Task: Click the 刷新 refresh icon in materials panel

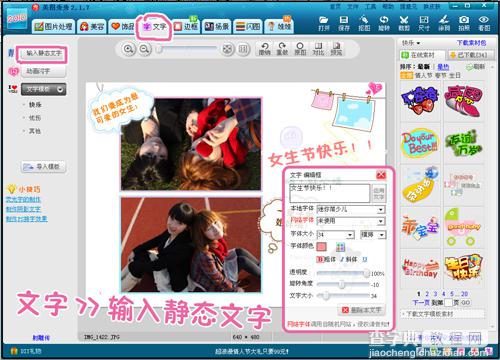Action: [476, 67]
